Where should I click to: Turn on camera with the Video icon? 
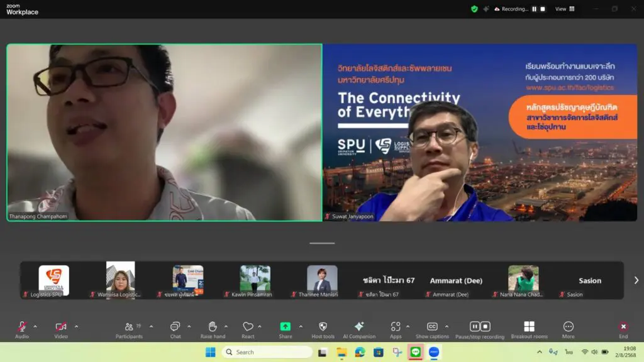click(61, 326)
